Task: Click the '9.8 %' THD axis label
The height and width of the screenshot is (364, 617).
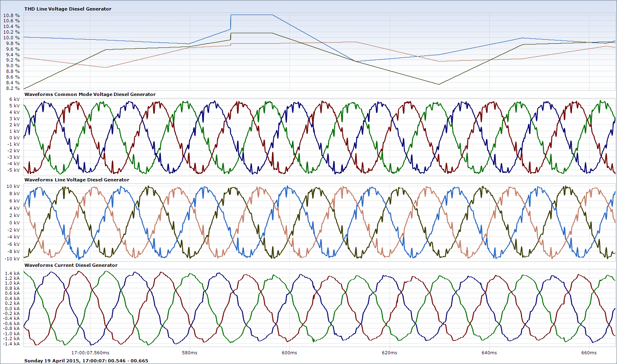Action: pos(13,43)
